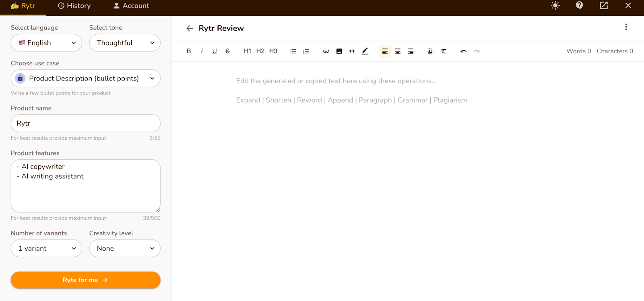Apply strikethrough formatting
This screenshot has height=301, width=644.
tap(227, 51)
